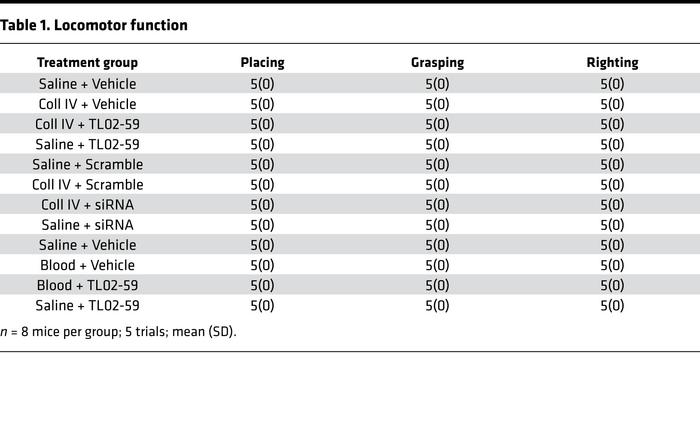Click the Saline + siRNA row label
Screen dimensions: 700x424
tap(87, 225)
